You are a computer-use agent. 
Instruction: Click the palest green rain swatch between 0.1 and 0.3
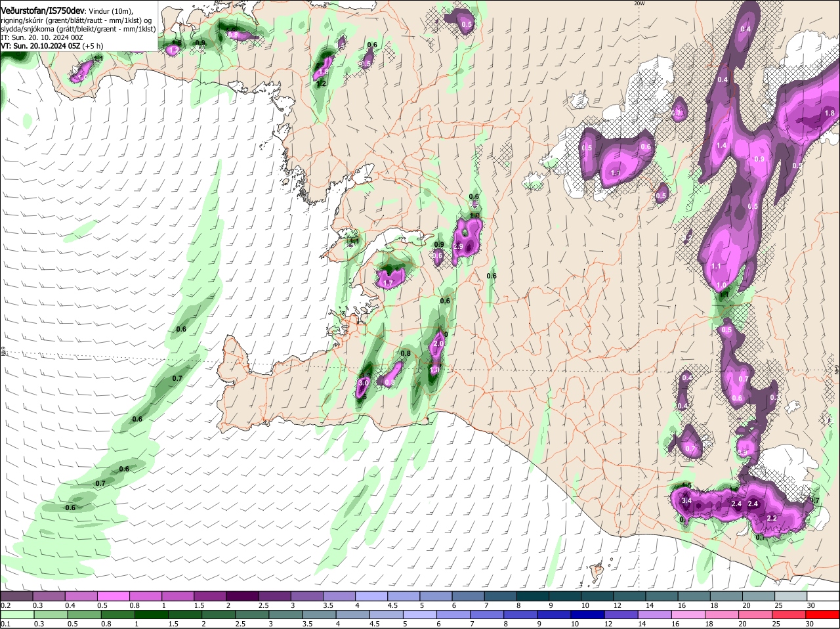[x=17, y=615]
